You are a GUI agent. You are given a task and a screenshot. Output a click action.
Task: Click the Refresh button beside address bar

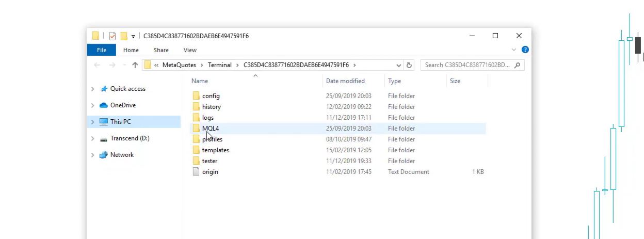pyautogui.click(x=410, y=65)
